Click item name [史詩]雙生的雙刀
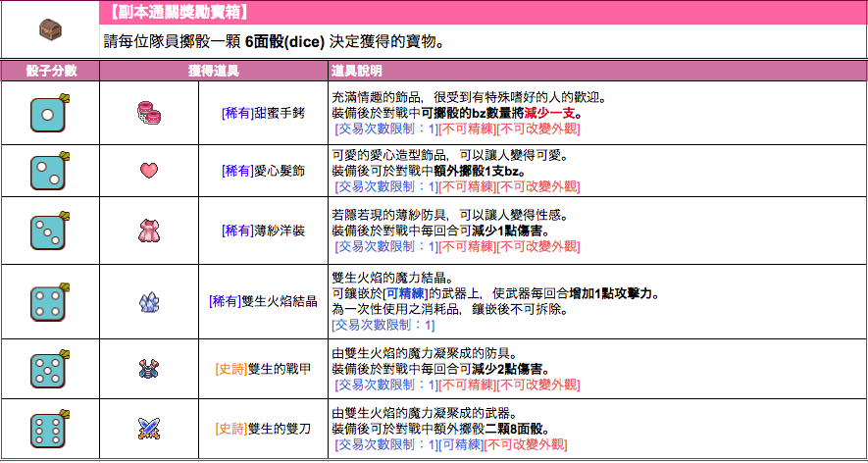The image size is (868, 463). click(x=263, y=429)
